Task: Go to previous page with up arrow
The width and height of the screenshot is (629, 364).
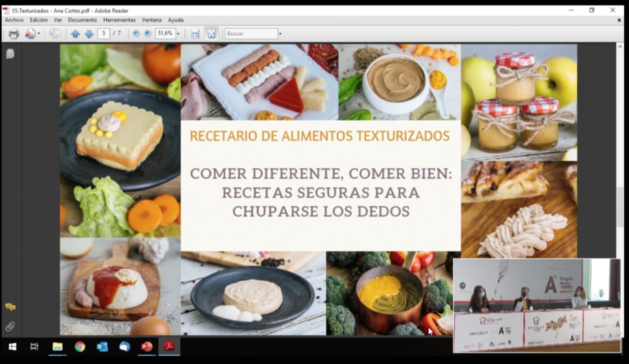Action: tap(75, 34)
